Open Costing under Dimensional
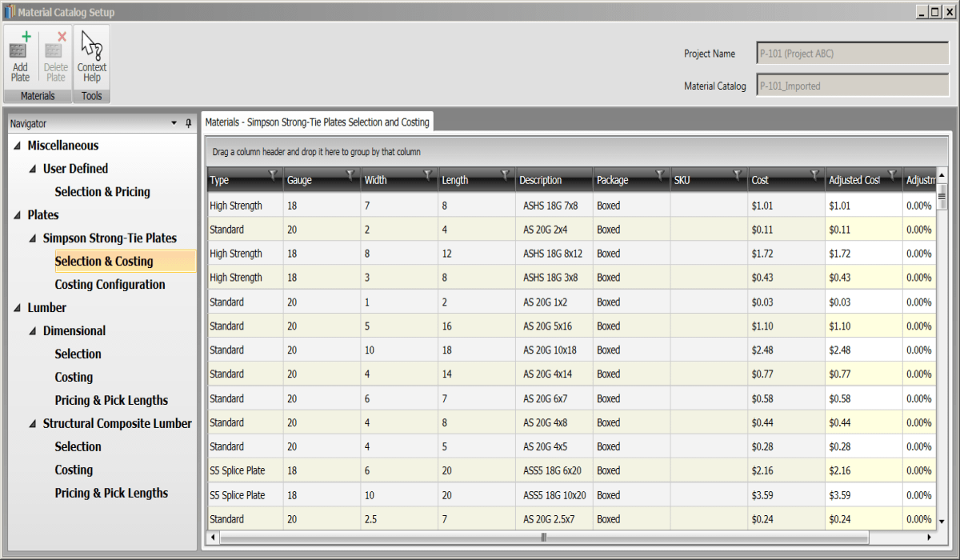 [x=74, y=378]
